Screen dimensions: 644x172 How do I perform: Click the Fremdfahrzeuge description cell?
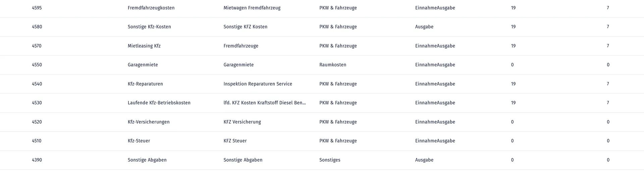click(241, 46)
